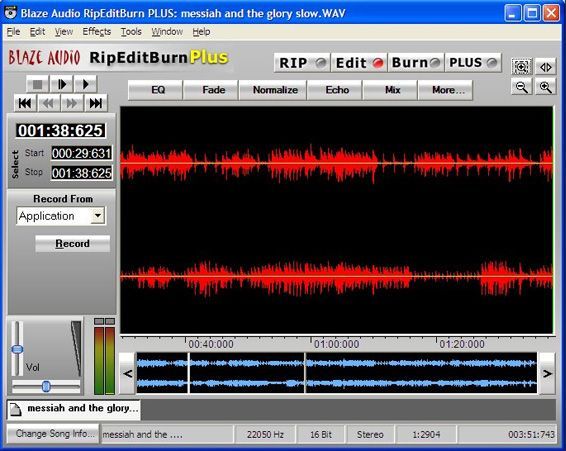Zoom in with the plus magnifier

point(545,87)
